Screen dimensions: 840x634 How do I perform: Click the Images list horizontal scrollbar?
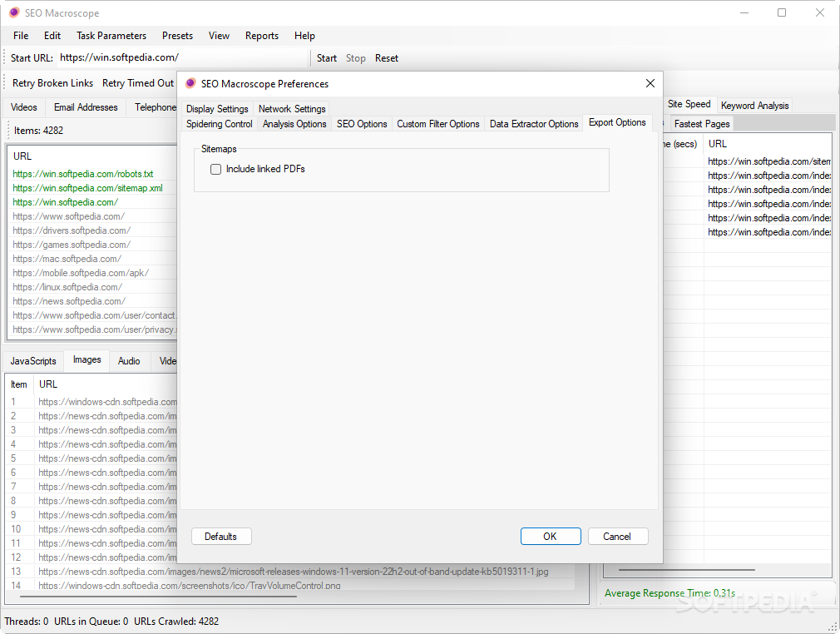(x=158, y=596)
